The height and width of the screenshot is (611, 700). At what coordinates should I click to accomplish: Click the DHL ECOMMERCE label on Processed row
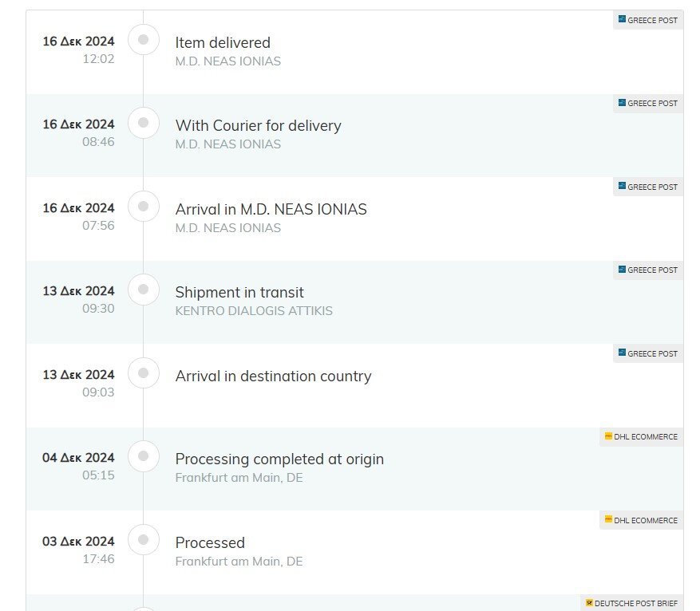tap(646, 520)
